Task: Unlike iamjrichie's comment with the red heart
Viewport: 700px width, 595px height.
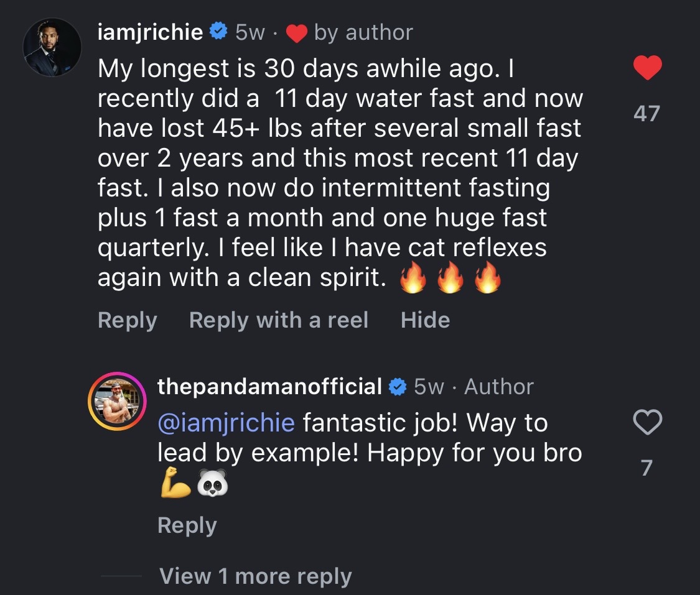Action: [x=647, y=68]
